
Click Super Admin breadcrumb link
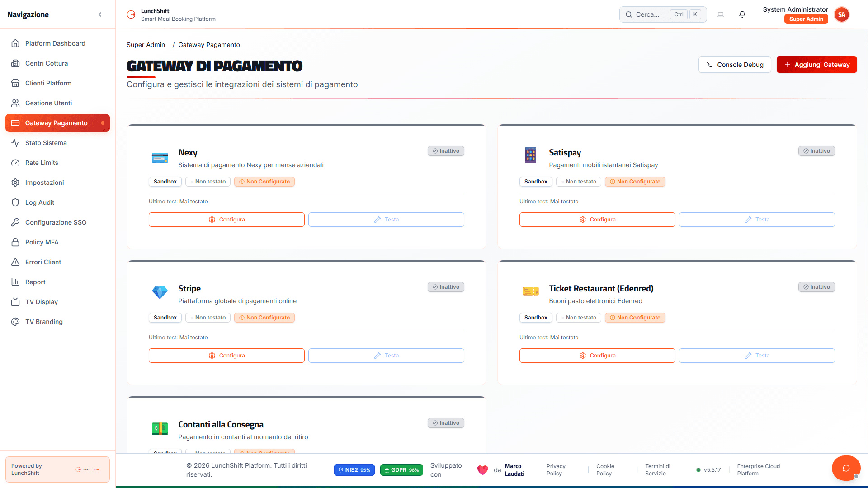146,45
